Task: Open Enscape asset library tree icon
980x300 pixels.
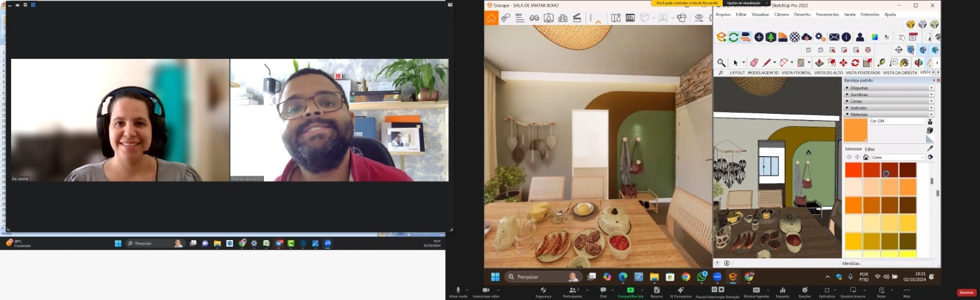Action: (771, 37)
